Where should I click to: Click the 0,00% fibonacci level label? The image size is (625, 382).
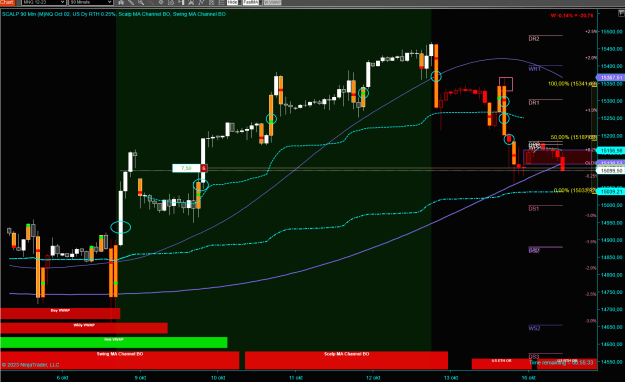575,190
